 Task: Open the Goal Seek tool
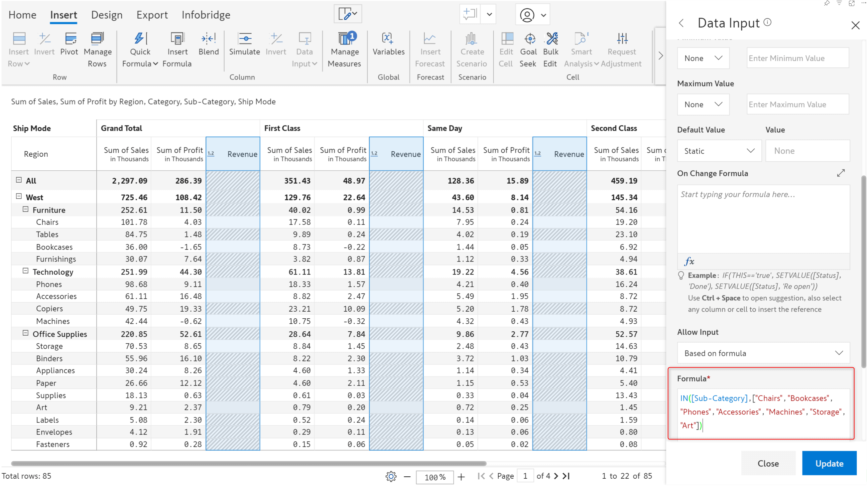point(528,50)
